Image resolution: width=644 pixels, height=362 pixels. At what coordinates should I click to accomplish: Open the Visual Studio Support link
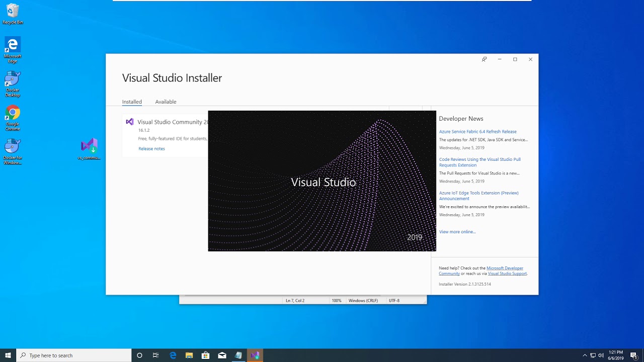[507, 274]
